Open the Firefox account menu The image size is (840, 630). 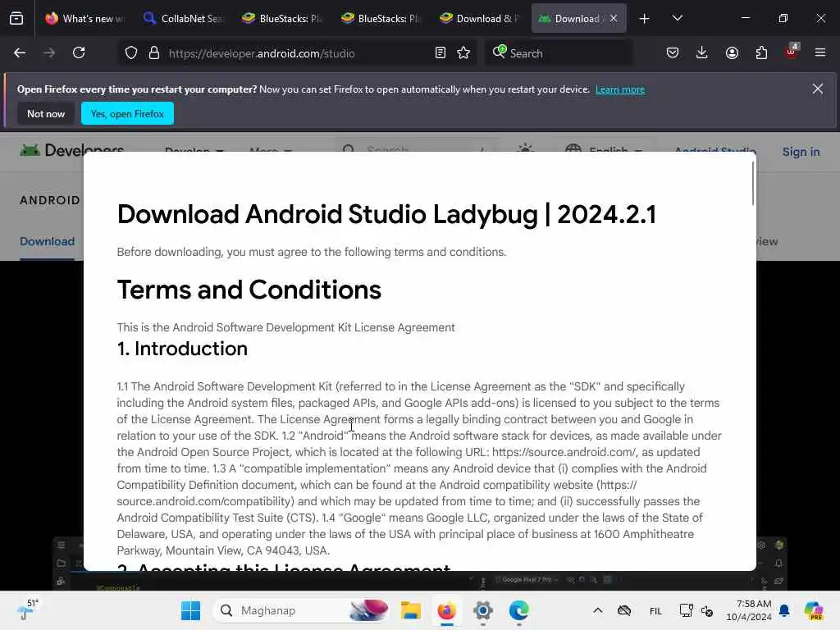[x=732, y=53]
